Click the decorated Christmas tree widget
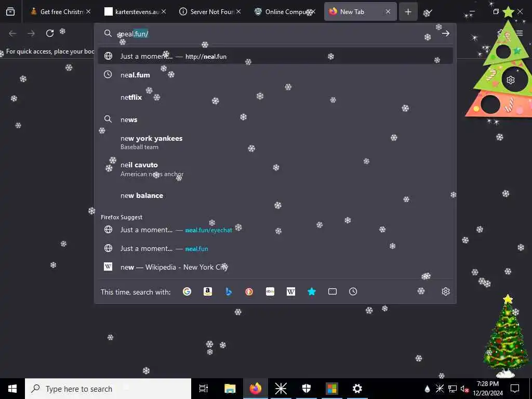Viewport: 532px width, 399px height. [506, 336]
